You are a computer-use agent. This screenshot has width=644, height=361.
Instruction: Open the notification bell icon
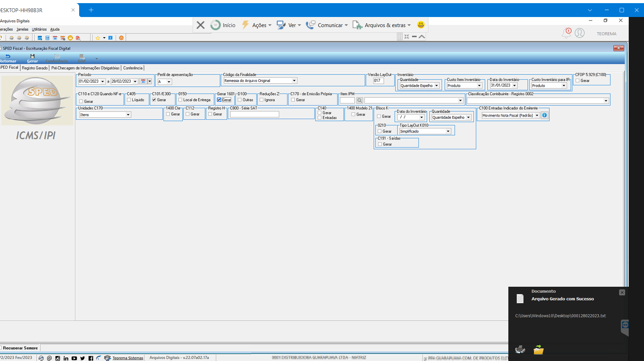point(566,33)
